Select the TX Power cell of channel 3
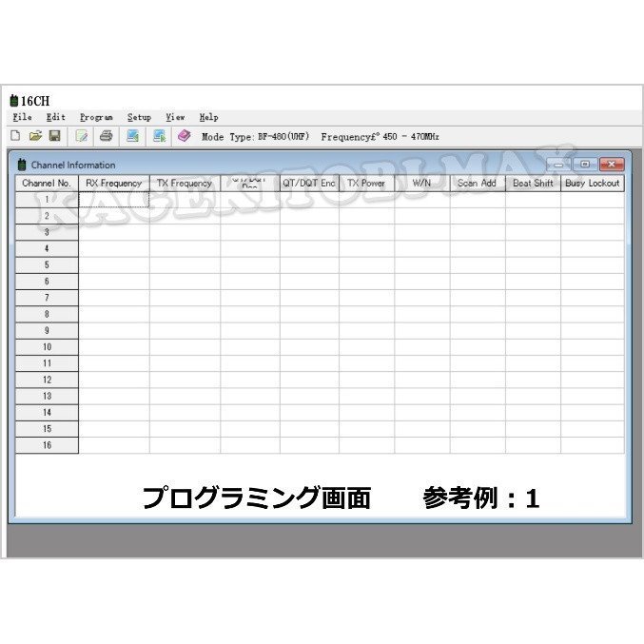 click(366, 232)
